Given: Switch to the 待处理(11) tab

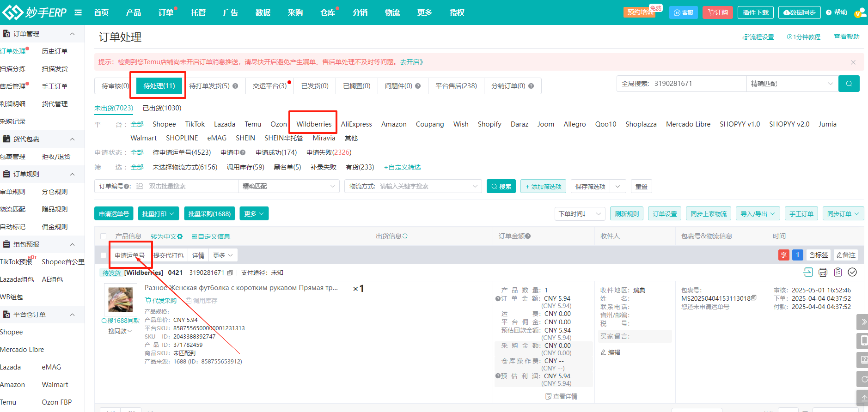Looking at the screenshot, I should (159, 86).
